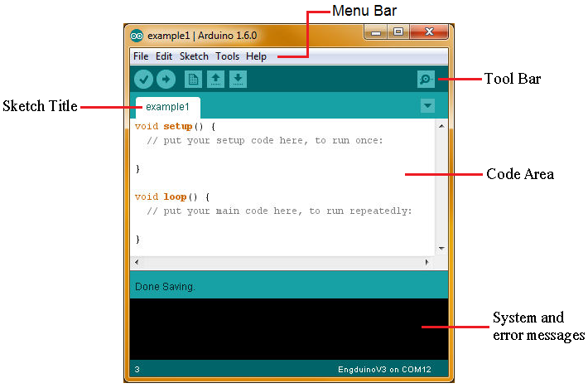Image resolution: width=588 pixels, height=388 pixels.
Task: Click the horizontal scrollbar left arrow
Action: 137,262
